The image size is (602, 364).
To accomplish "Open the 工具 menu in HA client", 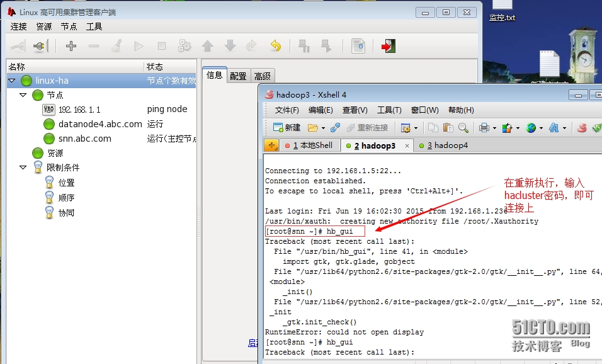I will [94, 26].
